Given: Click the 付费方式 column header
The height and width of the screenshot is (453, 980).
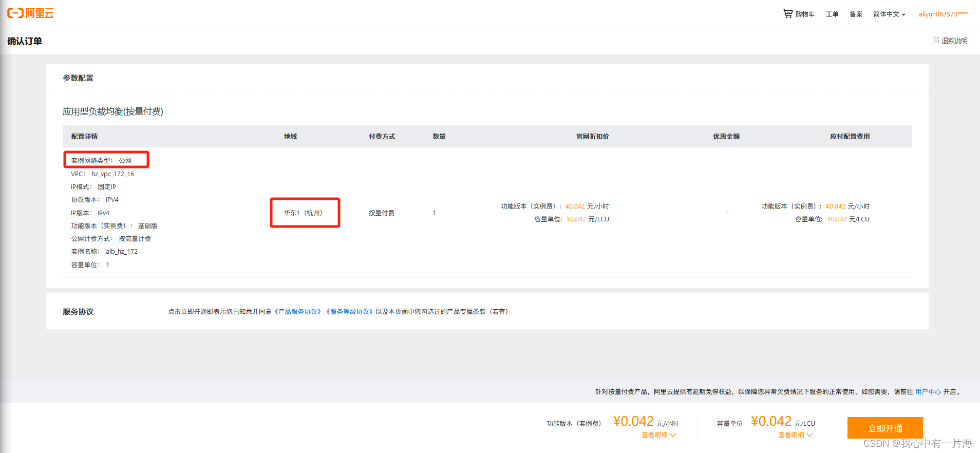Looking at the screenshot, I should point(382,137).
